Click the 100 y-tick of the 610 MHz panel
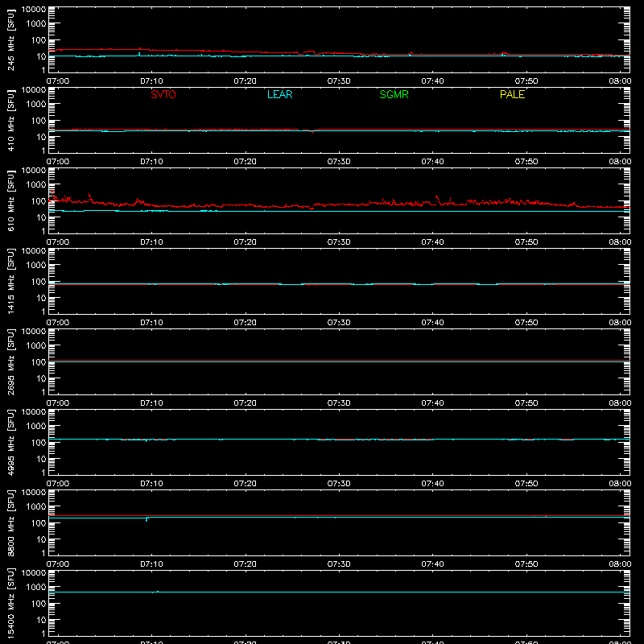Viewport: 644px width, 644px height. click(39, 201)
